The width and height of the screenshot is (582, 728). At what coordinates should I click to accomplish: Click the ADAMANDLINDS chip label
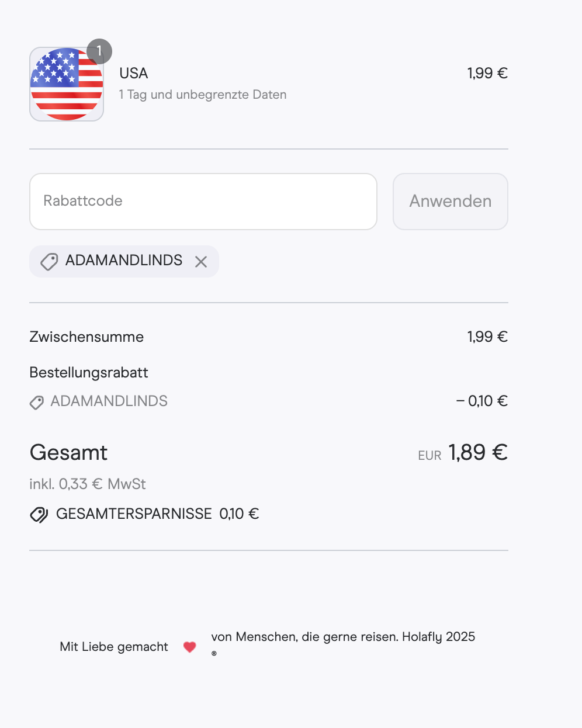tap(124, 261)
